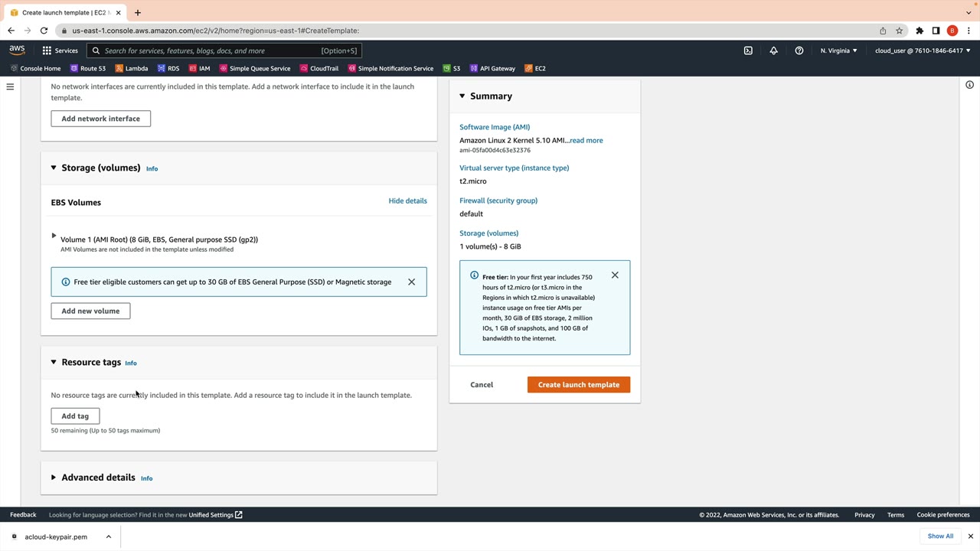Open the browser extensions puzzle icon
This screenshot has height=551, width=980.
(920, 31)
